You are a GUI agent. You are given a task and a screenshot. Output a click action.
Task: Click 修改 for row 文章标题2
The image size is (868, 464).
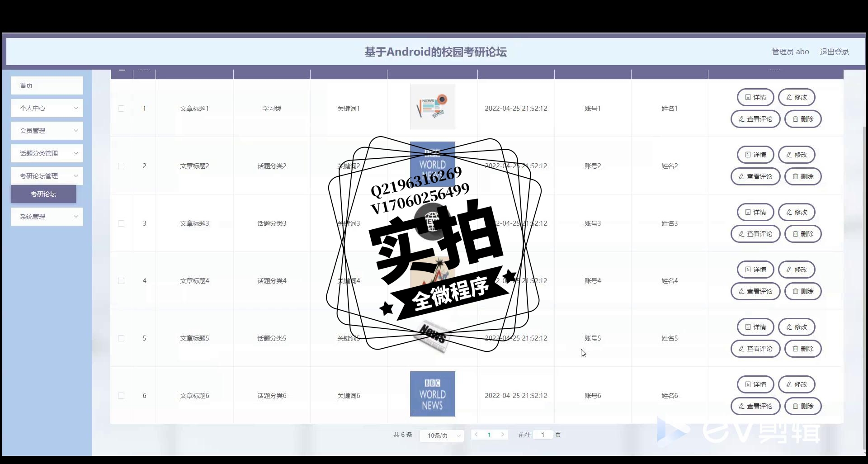(797, 155)
